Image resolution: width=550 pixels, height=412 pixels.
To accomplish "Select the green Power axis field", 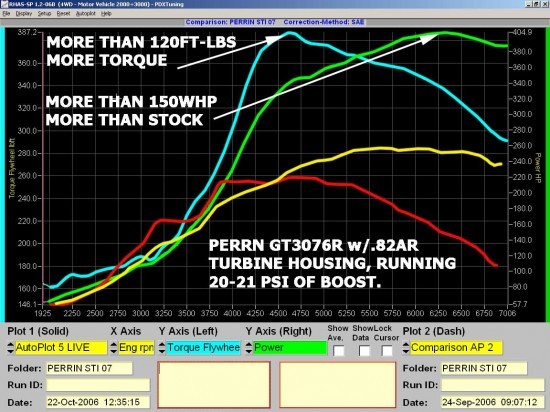I will [290, 347].
